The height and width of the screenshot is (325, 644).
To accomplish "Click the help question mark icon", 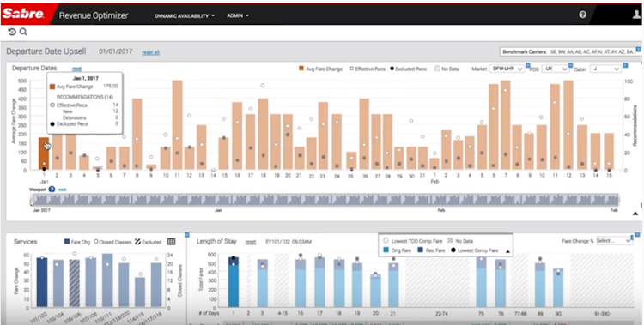I will tap(582, 15).
